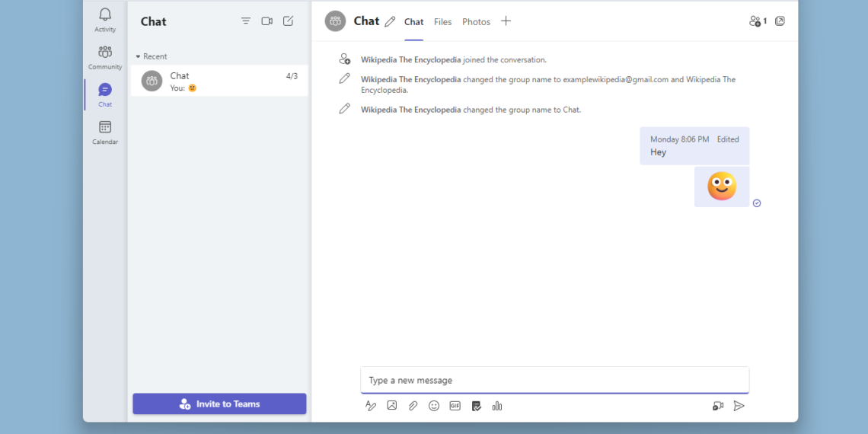The height and width of the screenshot is (434, 868).
Task: Click the Hey message bubble
Action: [x=694, y=146]
